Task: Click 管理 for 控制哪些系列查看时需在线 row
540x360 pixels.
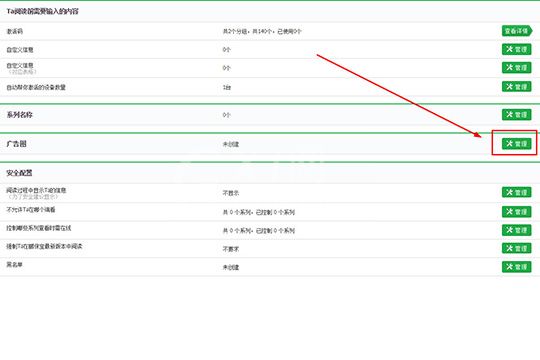Action: (x=517, y=230)
